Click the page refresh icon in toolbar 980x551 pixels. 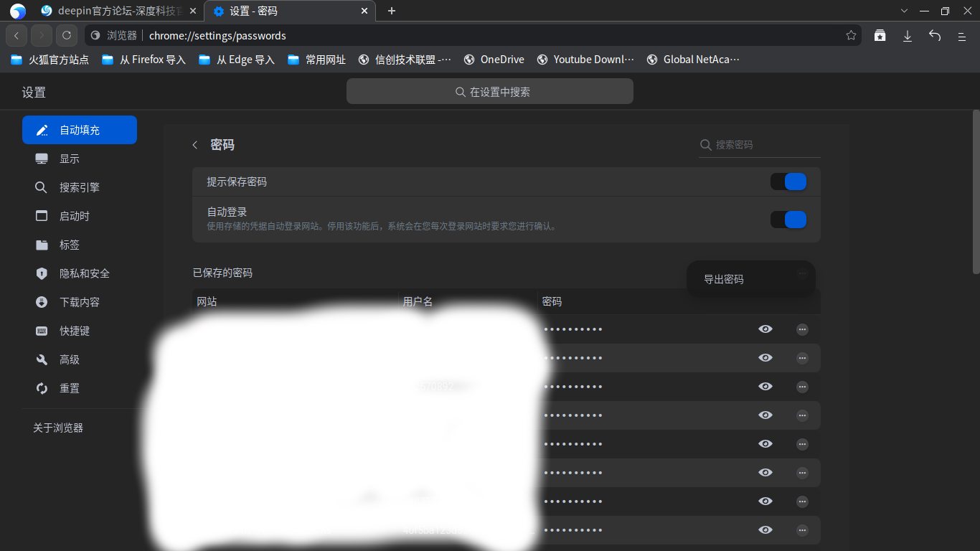(x=66, y=34)
